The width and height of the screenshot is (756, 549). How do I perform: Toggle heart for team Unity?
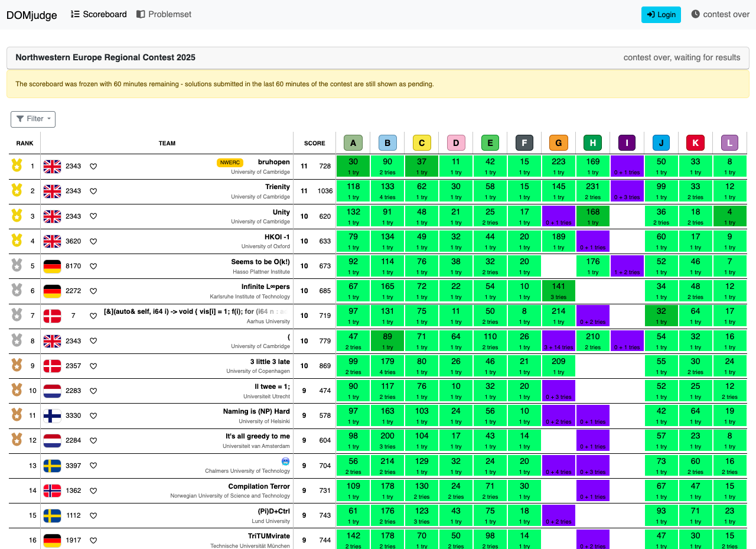(x=93, y=216)
